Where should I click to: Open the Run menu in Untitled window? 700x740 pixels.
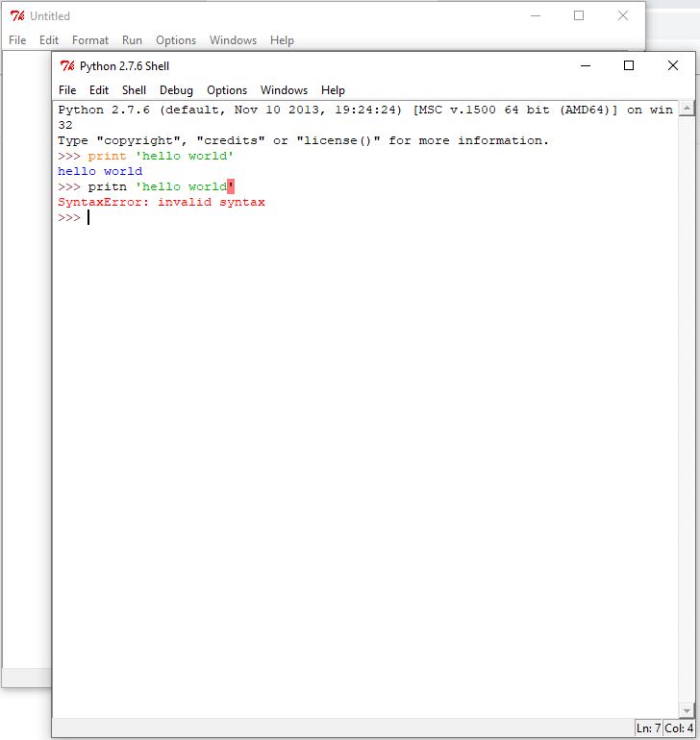coord(133,40)
